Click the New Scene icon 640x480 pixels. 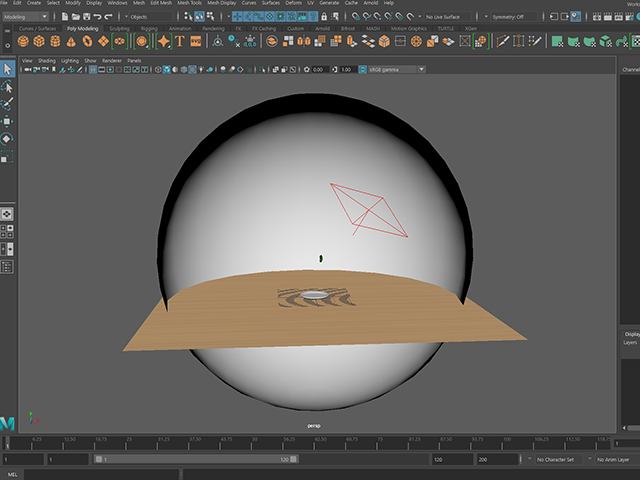[65, 17]
